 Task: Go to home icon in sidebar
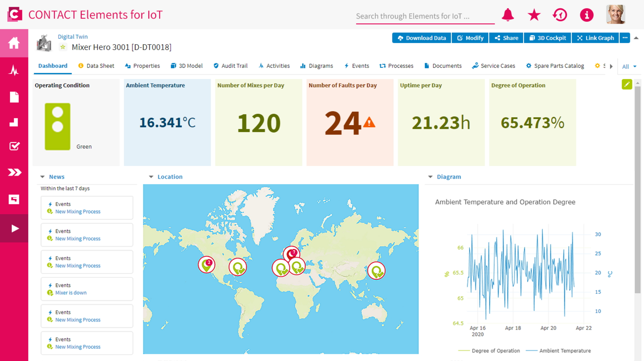(x=14, y=43)
